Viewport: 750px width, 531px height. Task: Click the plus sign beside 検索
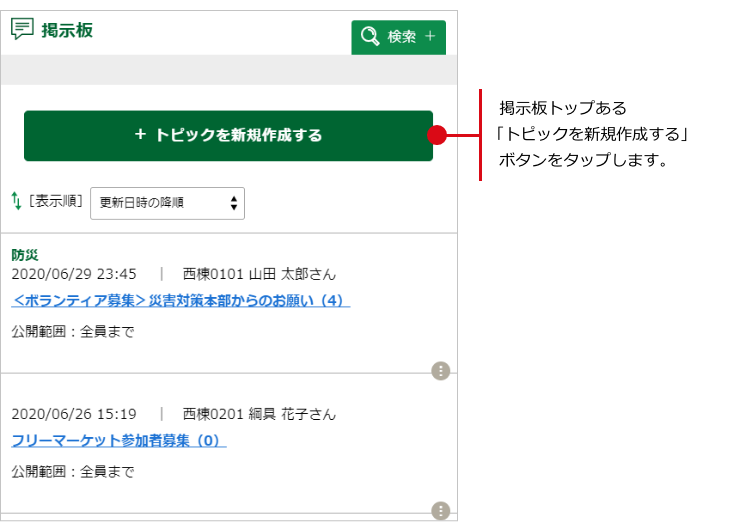click(x=430, y=37)
